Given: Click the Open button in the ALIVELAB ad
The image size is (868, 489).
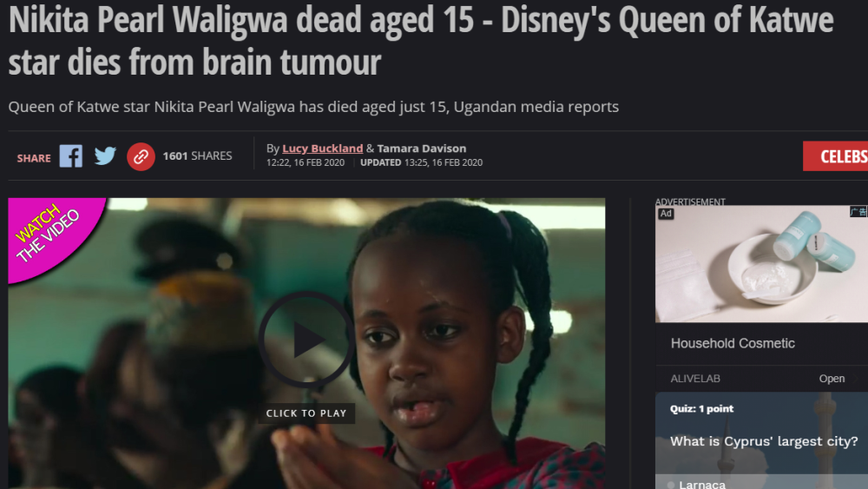Looking at the screenshot, I should (832, 379).
